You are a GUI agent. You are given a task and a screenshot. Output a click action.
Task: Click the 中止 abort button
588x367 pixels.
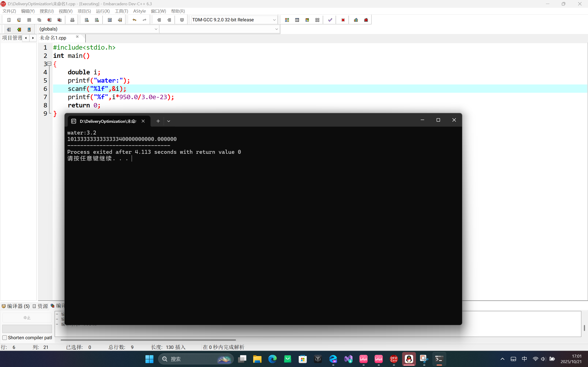coord(27,318)
